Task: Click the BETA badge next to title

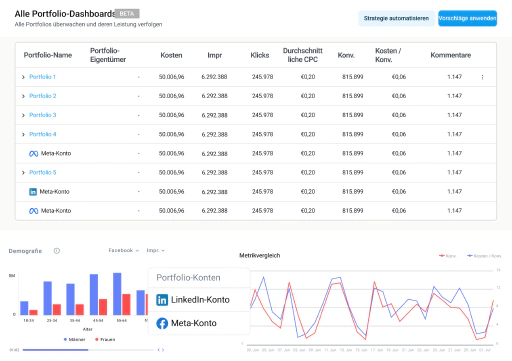Action: coord(127,14)
